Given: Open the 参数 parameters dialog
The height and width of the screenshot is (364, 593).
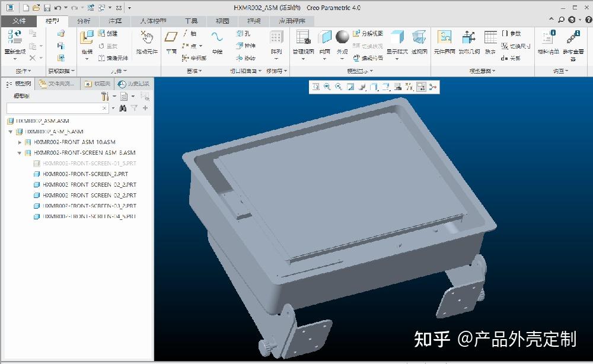Looking at the screenshot, I should [x=511, y=34].
